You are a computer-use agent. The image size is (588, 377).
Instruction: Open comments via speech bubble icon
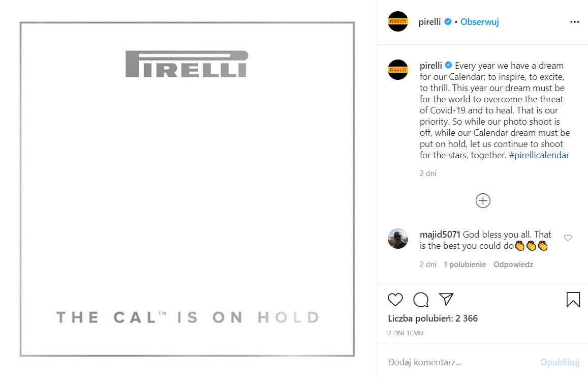pyautogui.click(x=421, y=300)
